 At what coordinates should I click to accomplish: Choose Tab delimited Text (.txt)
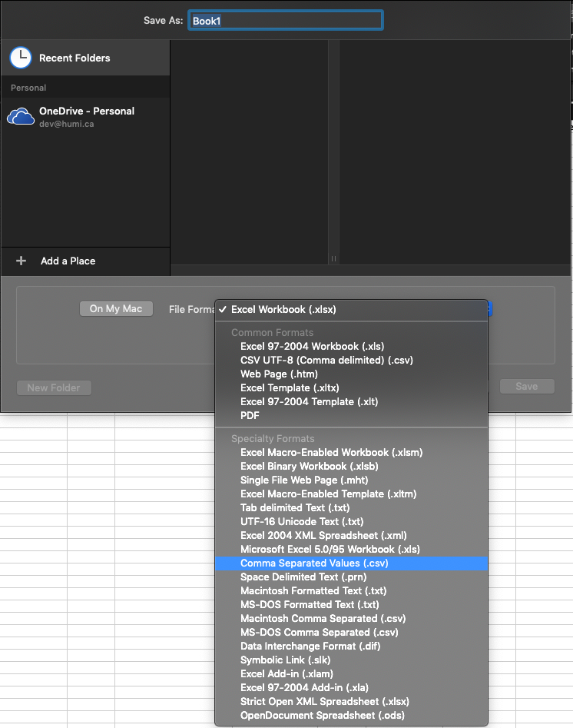point(351,508)
